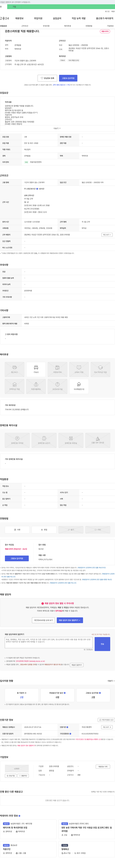Click the 면접 screening step icon
The width and height of the screenshot is (115, 868).
[42, 529]
